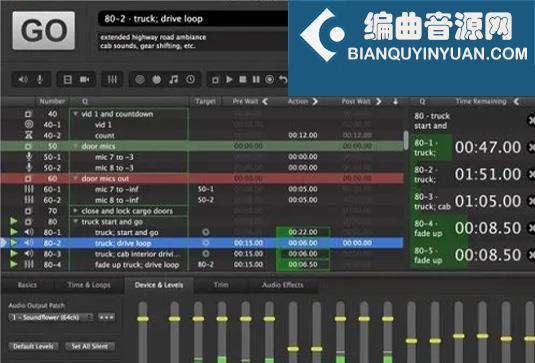Click the microphone icon on cue 50-1
The width and height of the screenshot is (535, 363).
coord(29,157)
